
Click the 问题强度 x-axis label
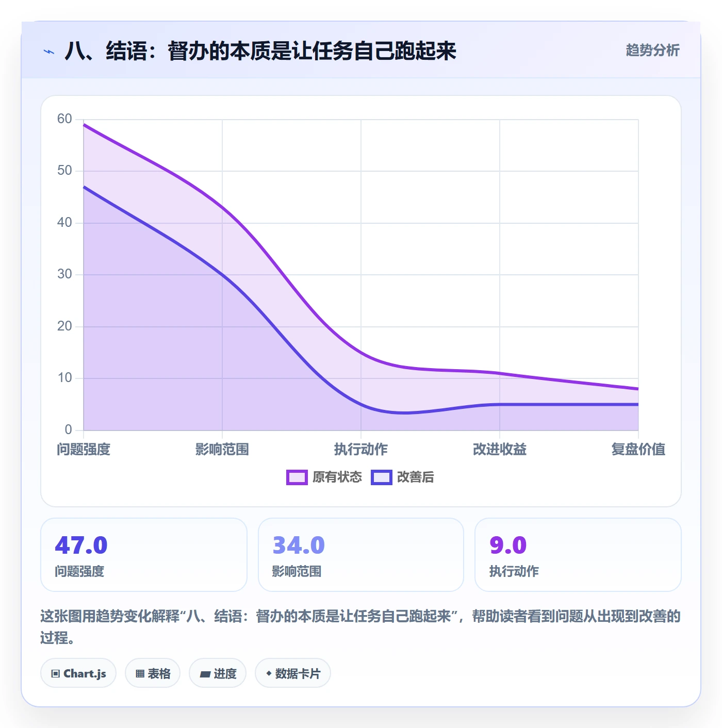[x=84, y=450]
